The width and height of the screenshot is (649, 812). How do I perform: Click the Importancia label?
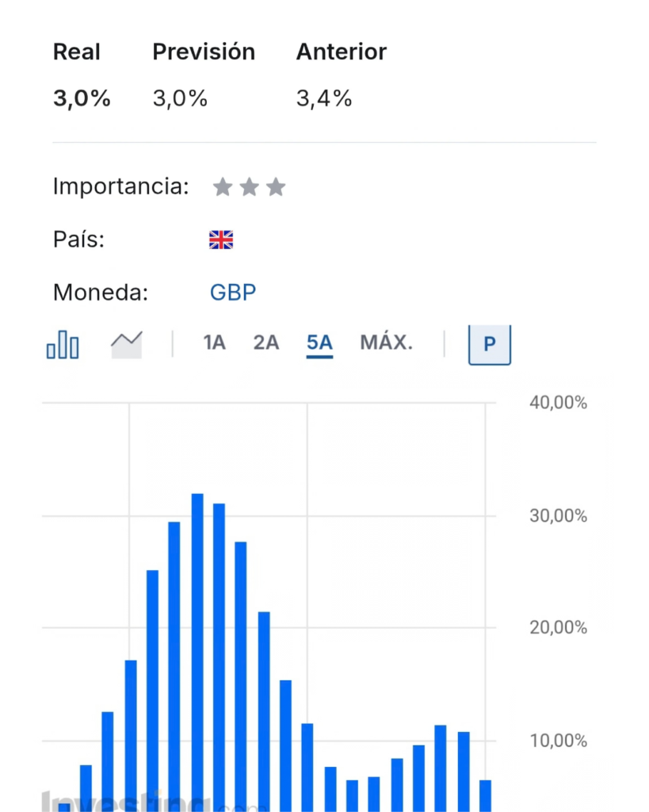point(120,187)
